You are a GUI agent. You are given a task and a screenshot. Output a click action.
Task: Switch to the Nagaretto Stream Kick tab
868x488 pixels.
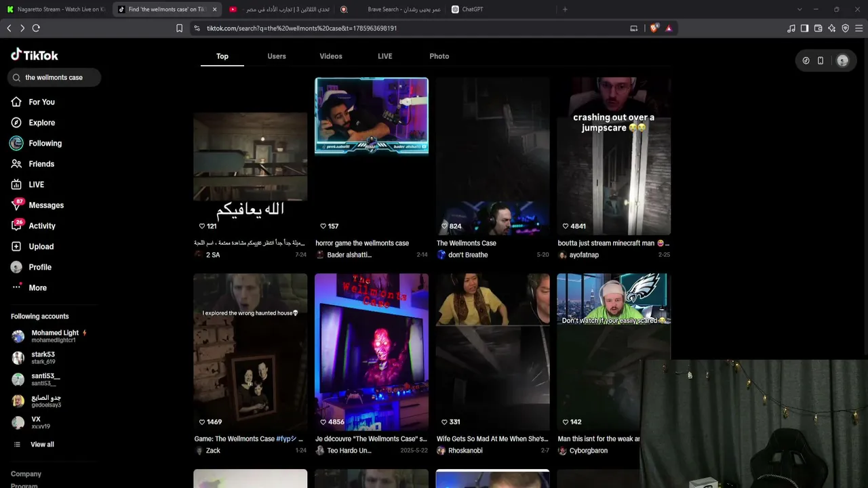click(x=56, y=9)
